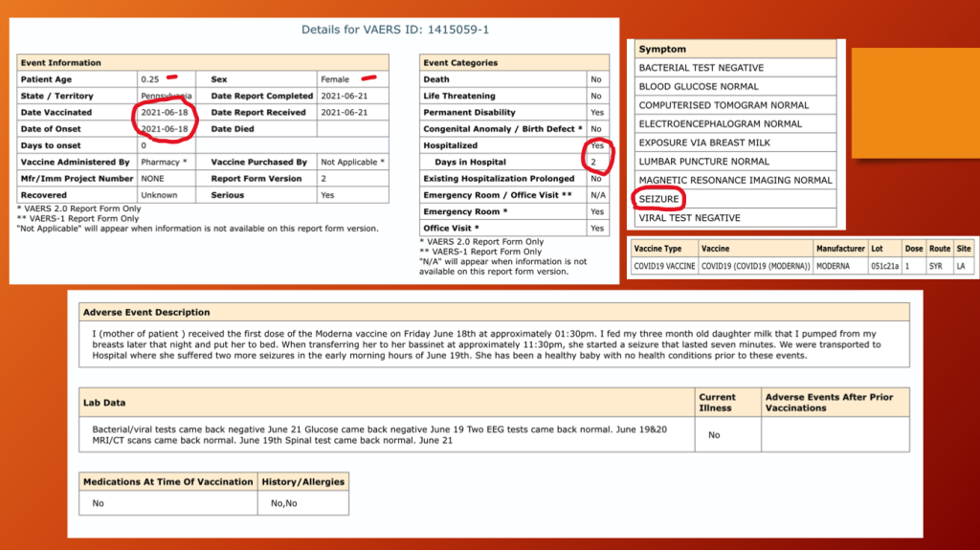This screenshot has width=980, height=550.
Task: Click the "Medications At Time Of Vaccination" header
Action: pyautogui.click(x=167, y=481)
